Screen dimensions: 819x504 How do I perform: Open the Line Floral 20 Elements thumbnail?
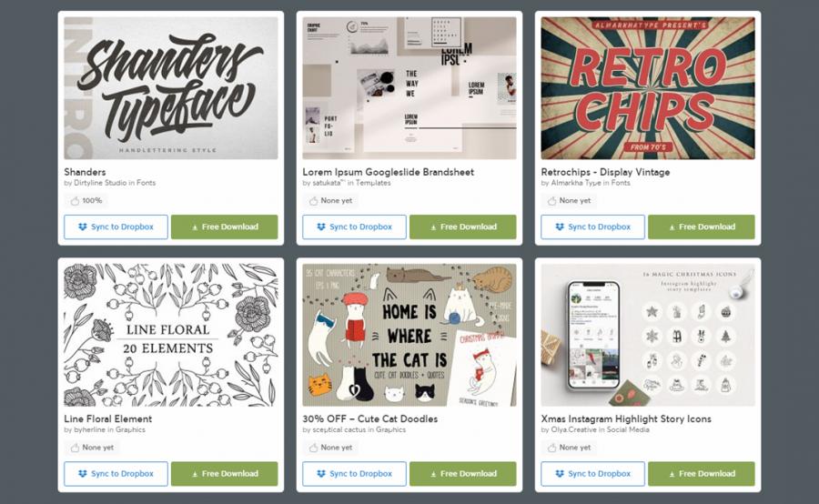click(x=171, y=335)
